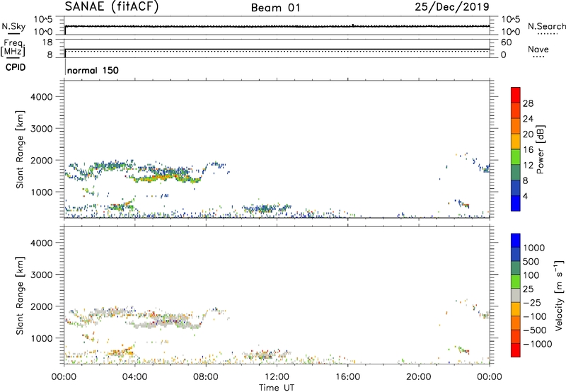Pick the blue swatch above 1000 velocity

[x=516, y=241]
